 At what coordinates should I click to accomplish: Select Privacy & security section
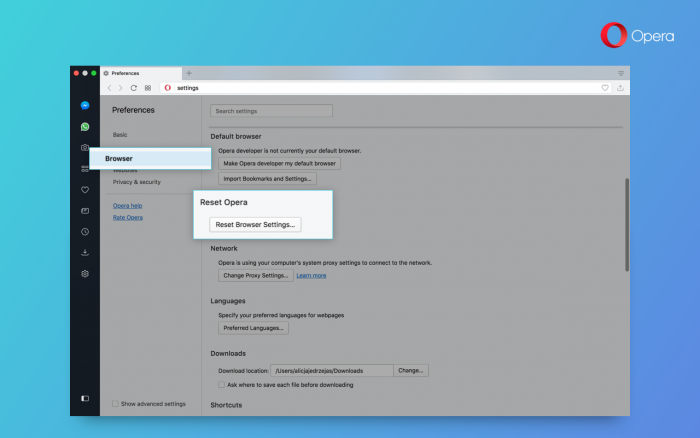pyautogui.click(x=137, y=182)
